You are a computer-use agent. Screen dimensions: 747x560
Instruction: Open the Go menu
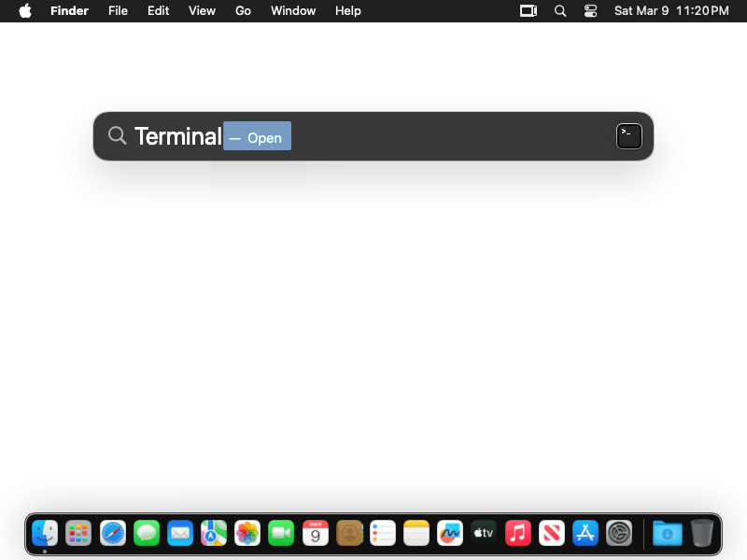click(x=243, y=11)
